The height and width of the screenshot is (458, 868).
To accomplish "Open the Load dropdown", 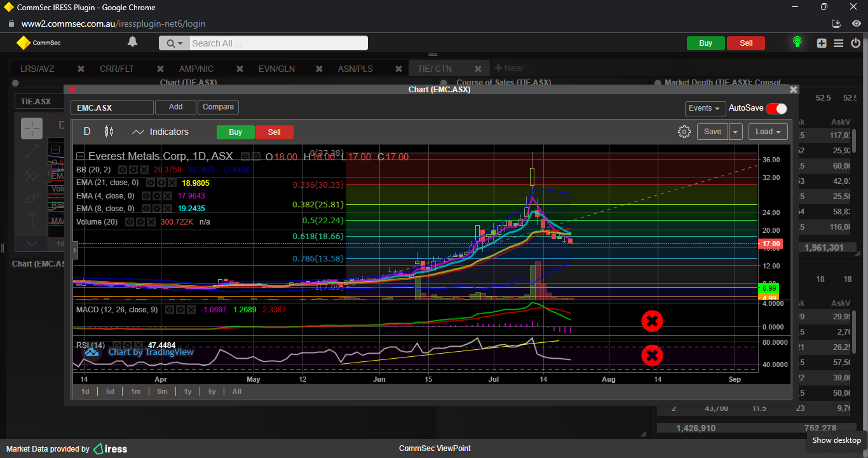I will point(768,132).
